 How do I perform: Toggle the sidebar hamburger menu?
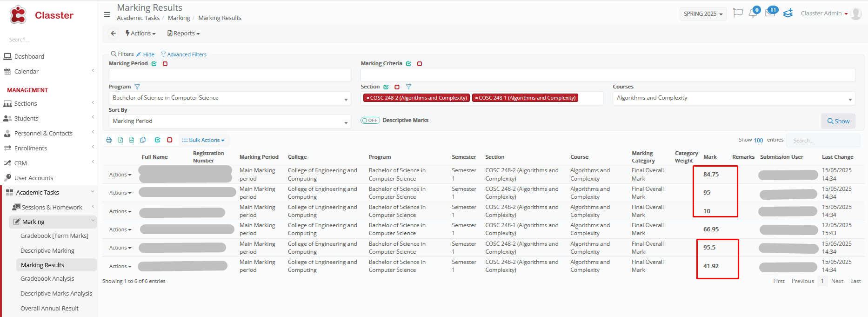point(107,14)
